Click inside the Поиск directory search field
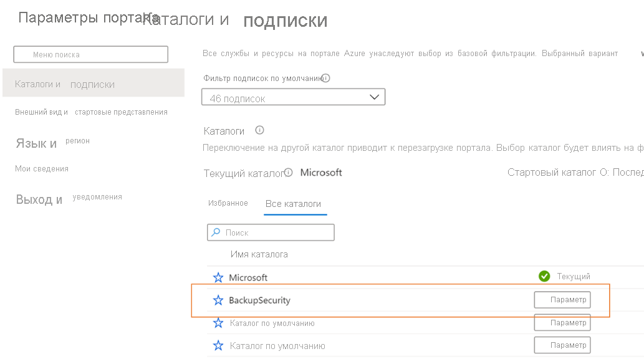This screenshot has width=644, height=364. (x=274, y=231)
